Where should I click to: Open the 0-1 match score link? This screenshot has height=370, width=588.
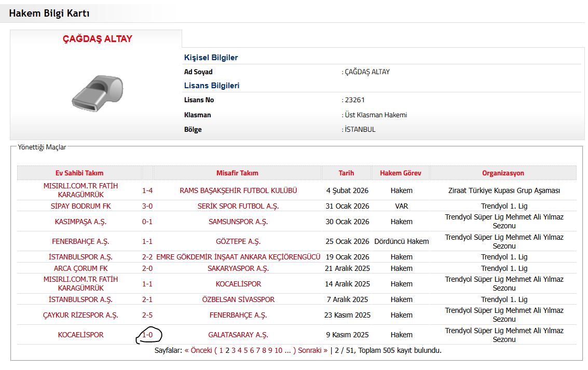[147, 222]
